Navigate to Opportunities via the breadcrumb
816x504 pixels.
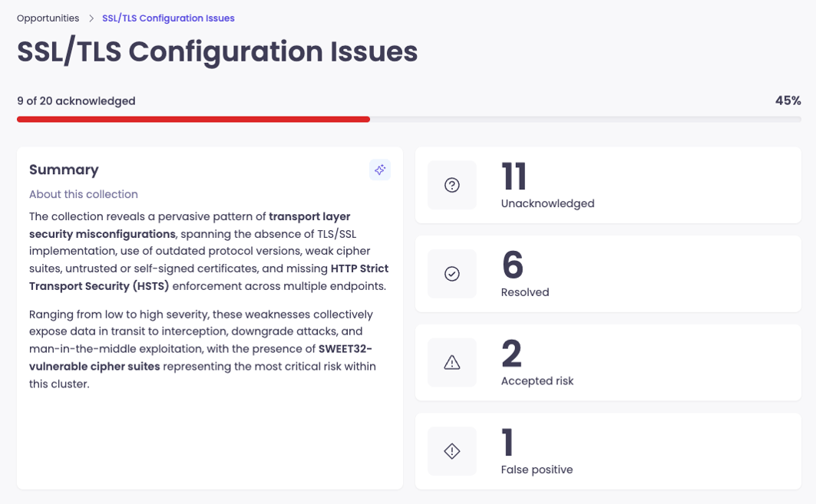(48, 18)
